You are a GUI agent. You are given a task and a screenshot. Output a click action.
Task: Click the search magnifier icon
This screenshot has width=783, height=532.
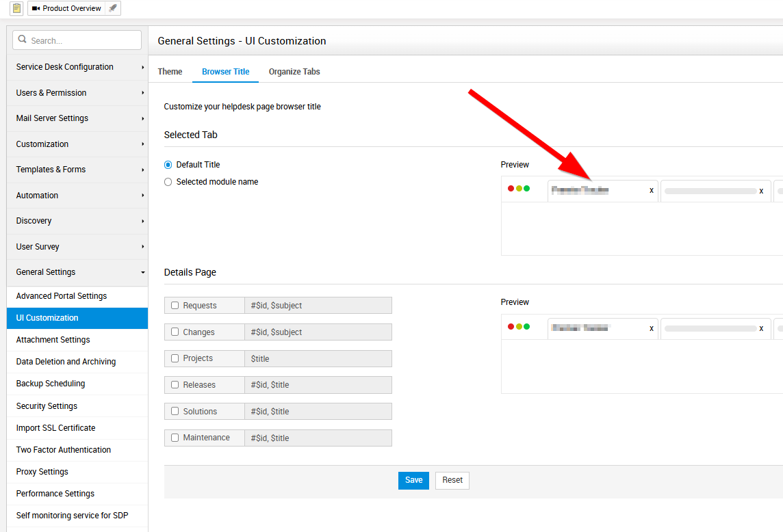(x=22, y=40)
